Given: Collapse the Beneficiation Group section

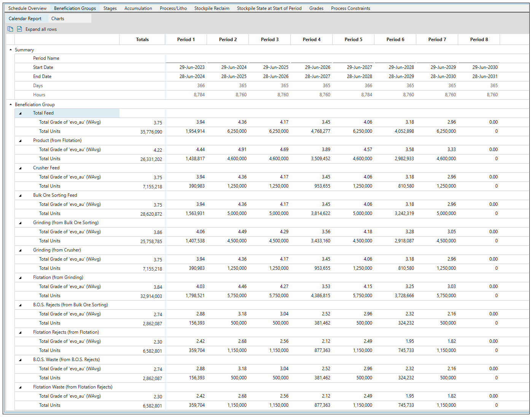Looking at the screenshot, I should 11,105.
